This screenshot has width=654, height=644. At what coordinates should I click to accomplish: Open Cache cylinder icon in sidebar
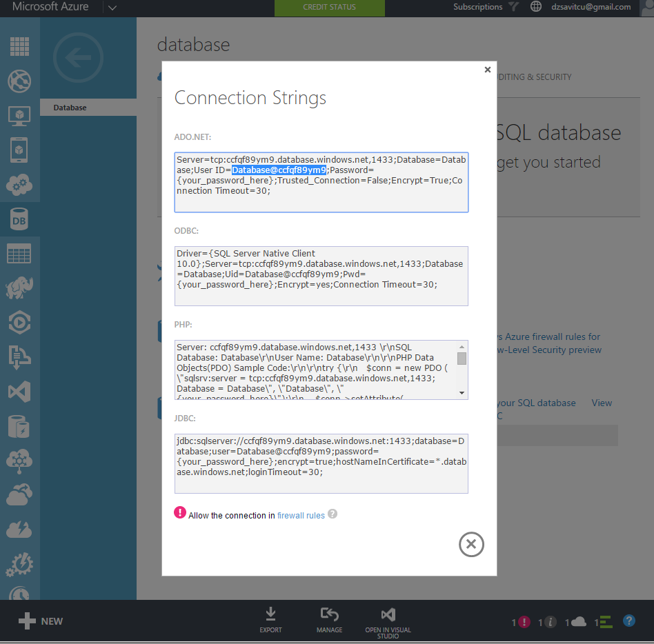coord(19,426)
